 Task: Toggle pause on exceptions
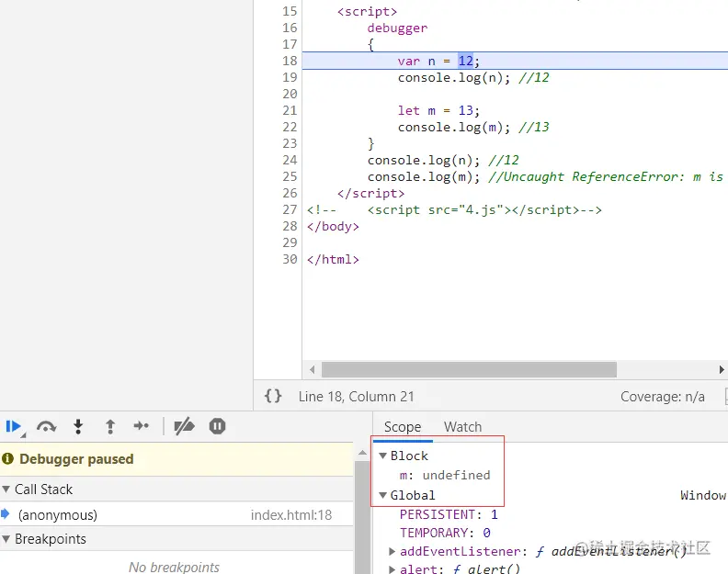coord(217,426)
